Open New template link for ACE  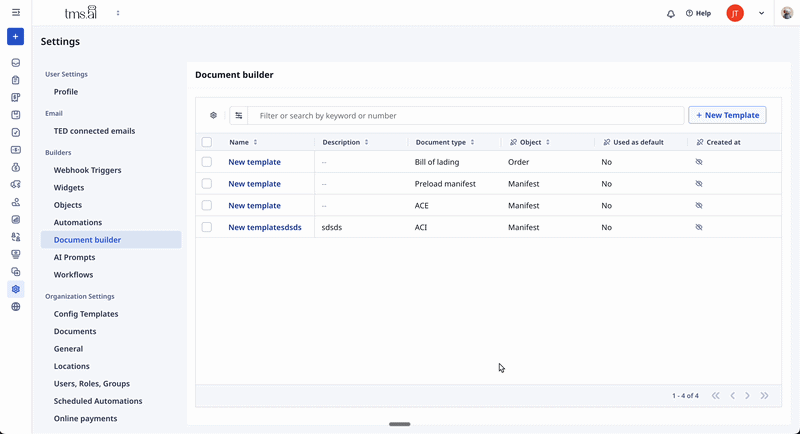point(255,206)
